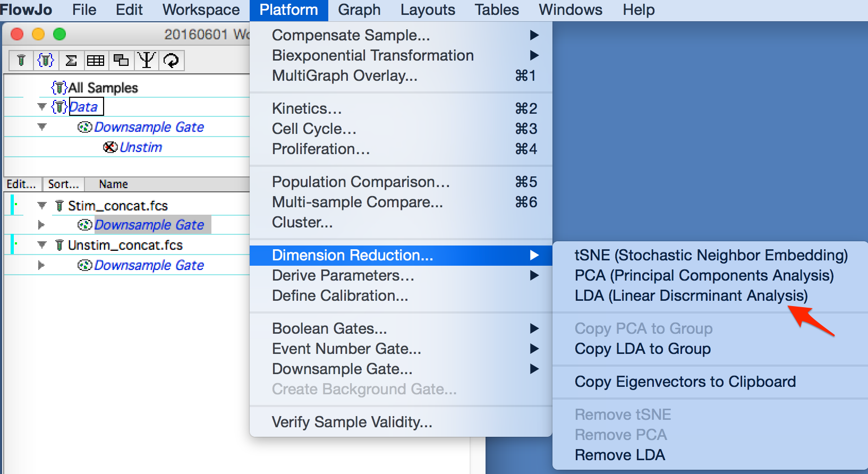Open the Edit menu
Screen dimensions: 868x474
tap(129, 10)
